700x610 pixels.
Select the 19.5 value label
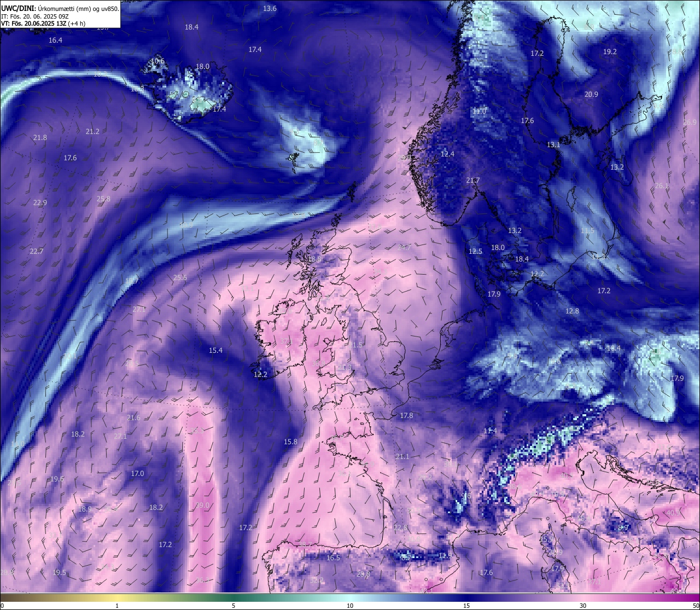click(59, 573)
